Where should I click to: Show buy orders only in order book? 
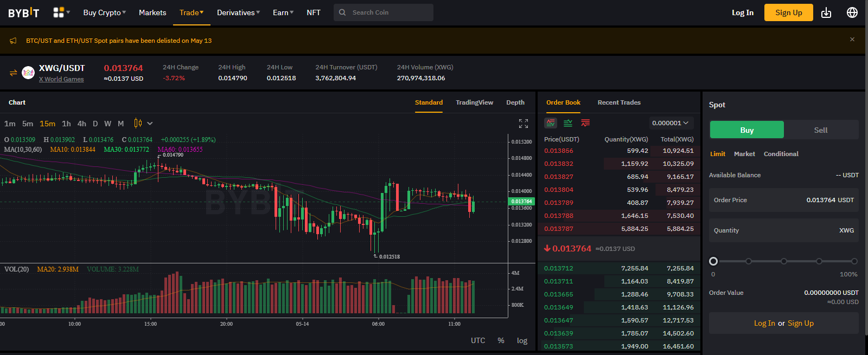click(568, 123)
